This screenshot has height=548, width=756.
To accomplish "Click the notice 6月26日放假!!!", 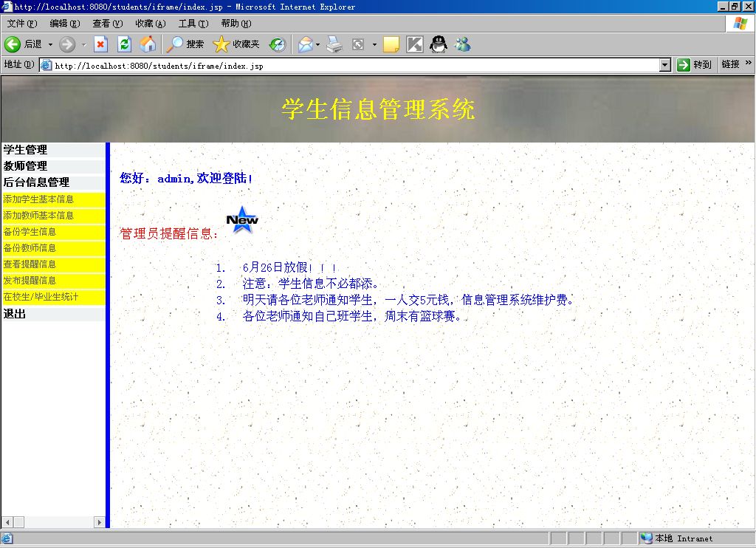I will point(289,267).
